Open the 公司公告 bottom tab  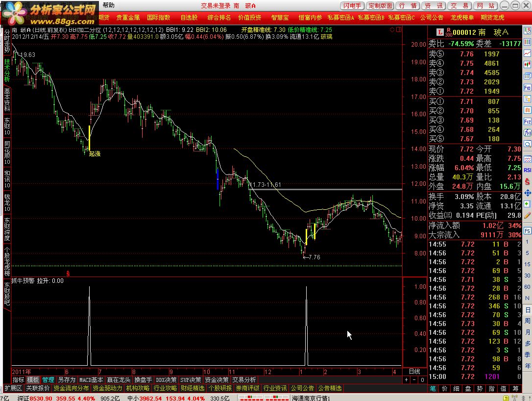(302, 388)
